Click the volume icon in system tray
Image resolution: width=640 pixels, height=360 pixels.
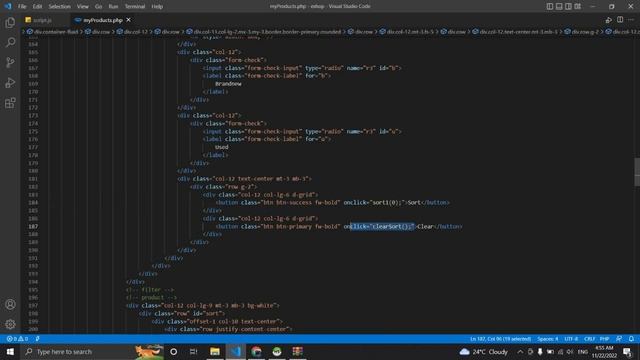click(x=570, y=351)
